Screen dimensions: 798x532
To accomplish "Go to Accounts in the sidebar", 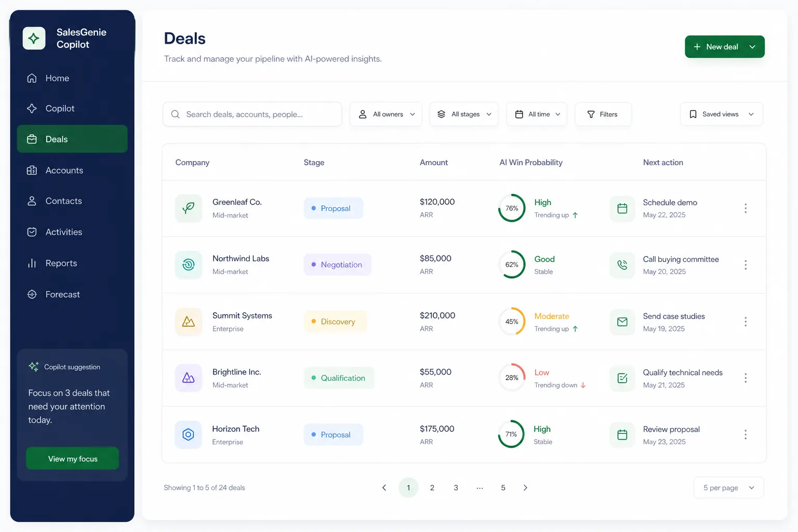I will (72, 170).
